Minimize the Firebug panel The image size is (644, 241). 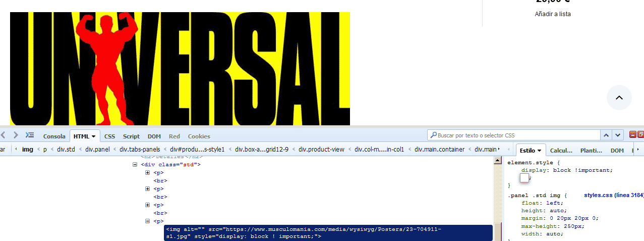[633, 135]
